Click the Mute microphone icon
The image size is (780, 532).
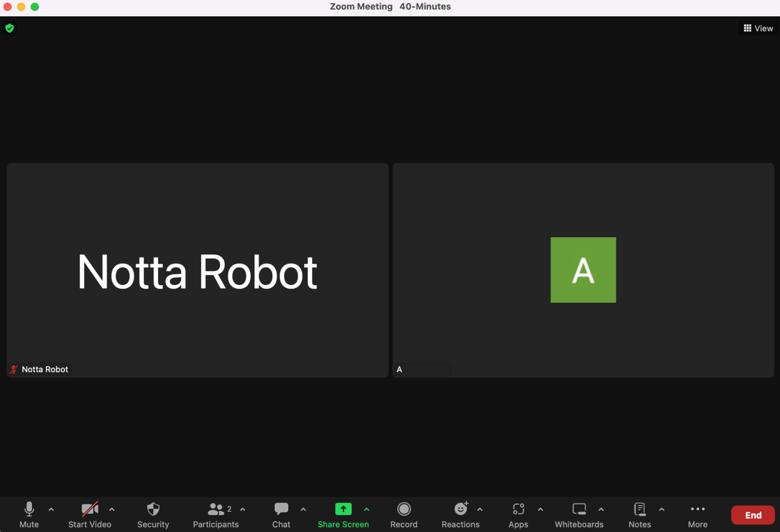point(29,509)
